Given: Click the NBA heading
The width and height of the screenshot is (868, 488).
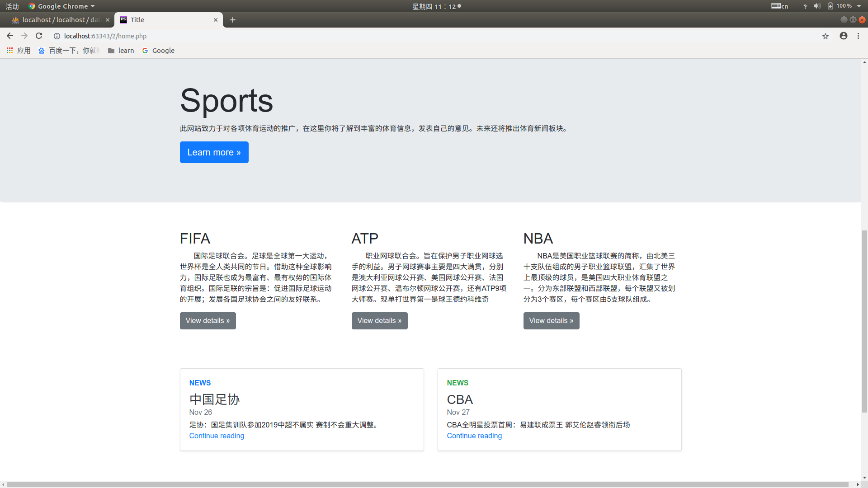Looking at the screenshot, I should [x=538, y=239].
